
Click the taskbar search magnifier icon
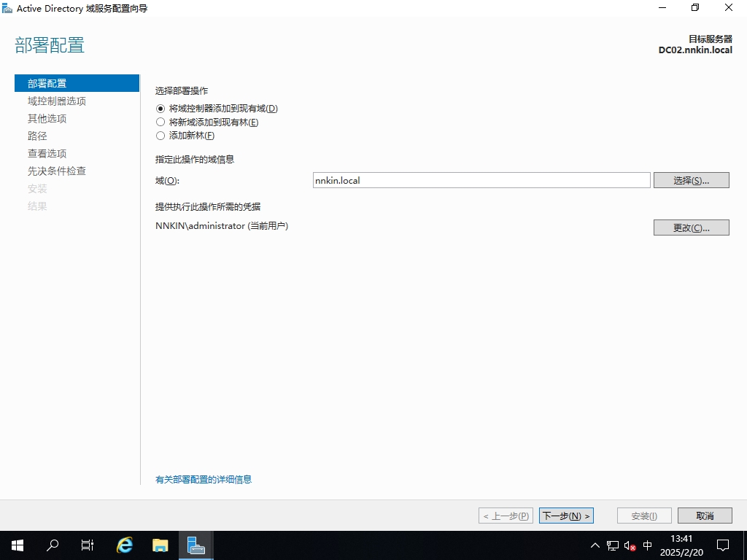coord(53,545)
